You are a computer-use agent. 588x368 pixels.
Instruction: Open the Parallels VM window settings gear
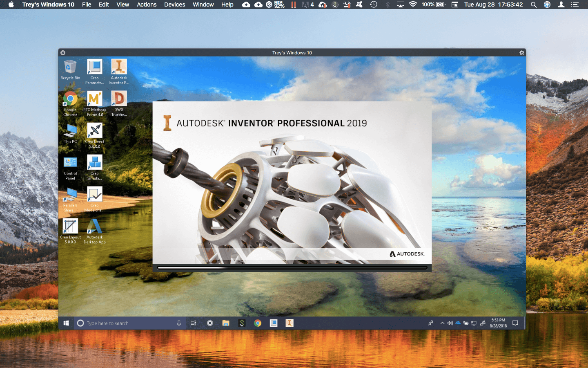coord(521,53)
